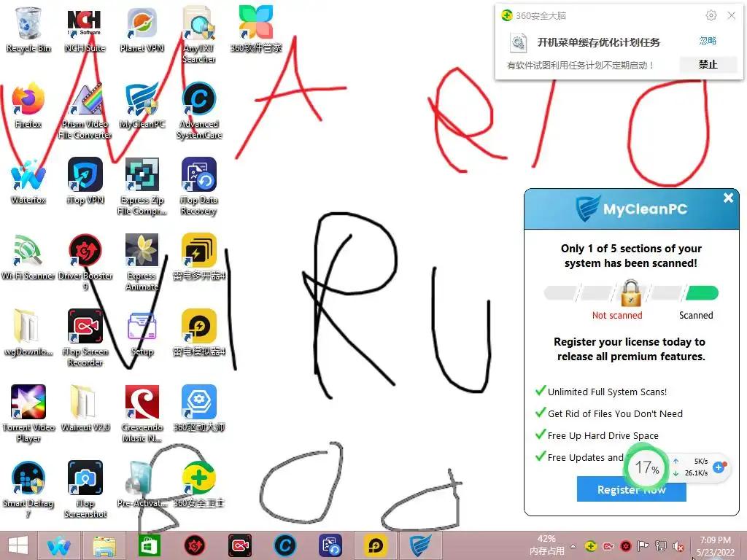Screen dimensions: 747x560
Task: Click the Action Center flag tray icon
Action: pos(643,546)
